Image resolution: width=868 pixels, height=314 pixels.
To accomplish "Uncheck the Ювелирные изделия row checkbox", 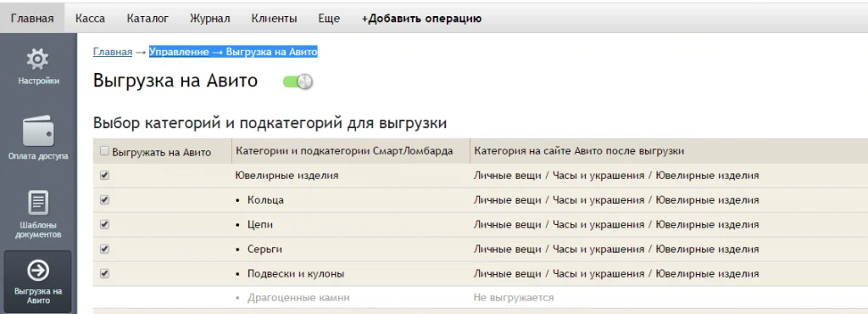I will [104, 175].
